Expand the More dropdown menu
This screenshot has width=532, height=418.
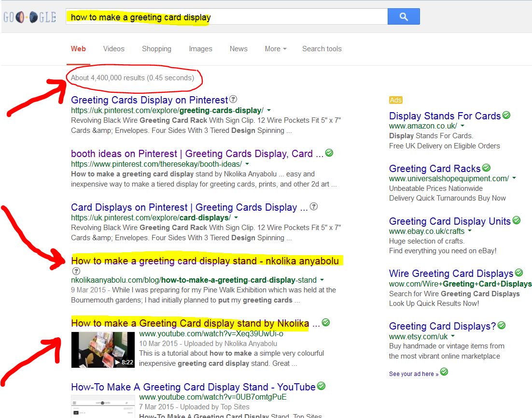(276, 48)
